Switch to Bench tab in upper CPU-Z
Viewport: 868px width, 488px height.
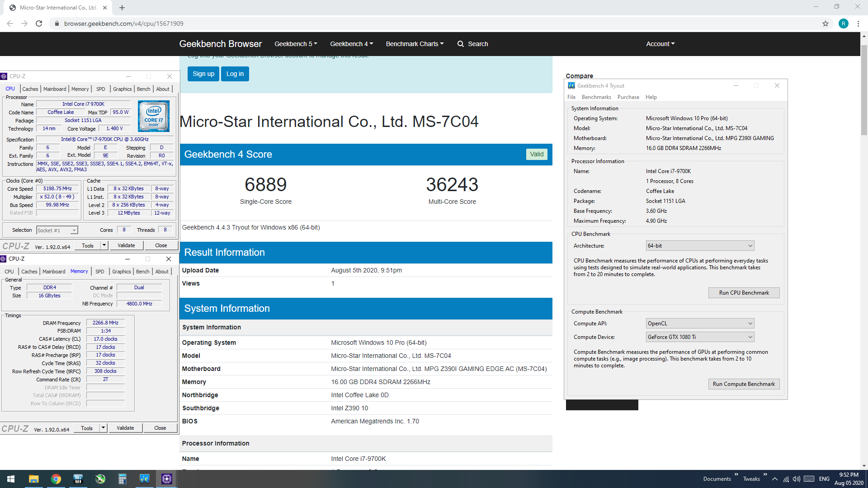pyautogui.click(x=143, y=89)
